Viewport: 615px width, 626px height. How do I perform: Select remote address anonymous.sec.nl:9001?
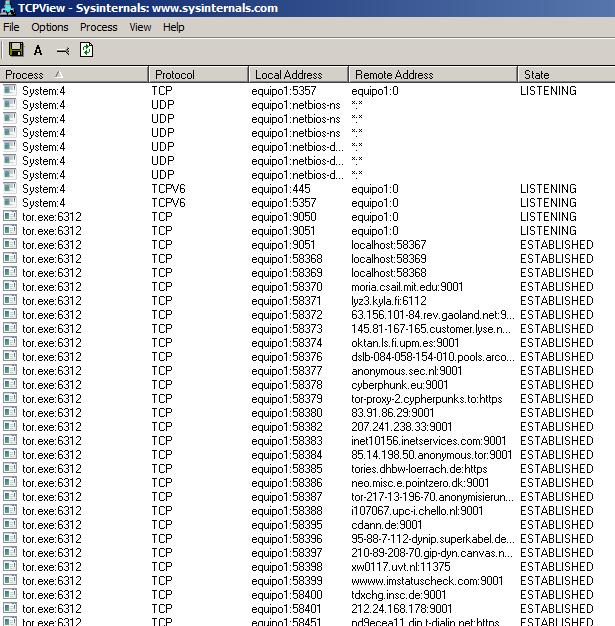tap(407, 371)
